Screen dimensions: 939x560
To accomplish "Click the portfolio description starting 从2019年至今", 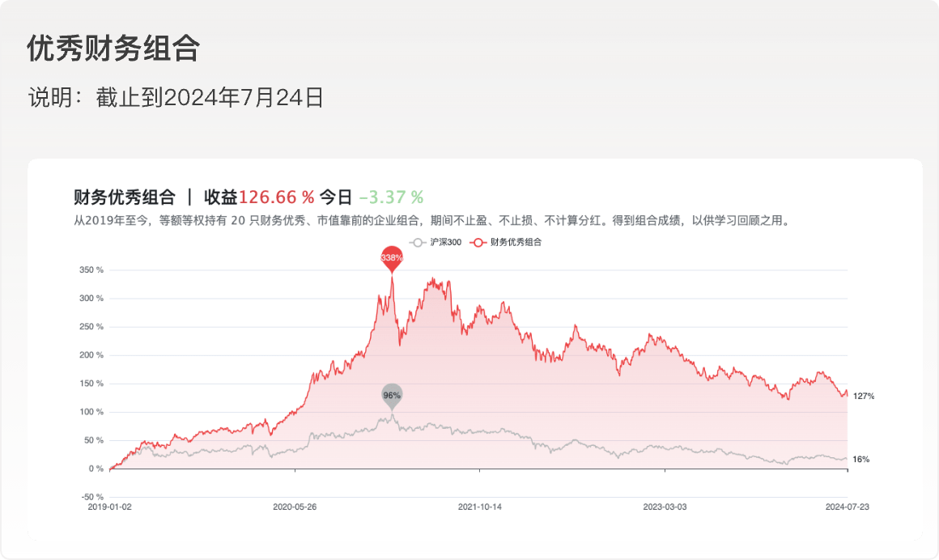I will coord(431,220).
